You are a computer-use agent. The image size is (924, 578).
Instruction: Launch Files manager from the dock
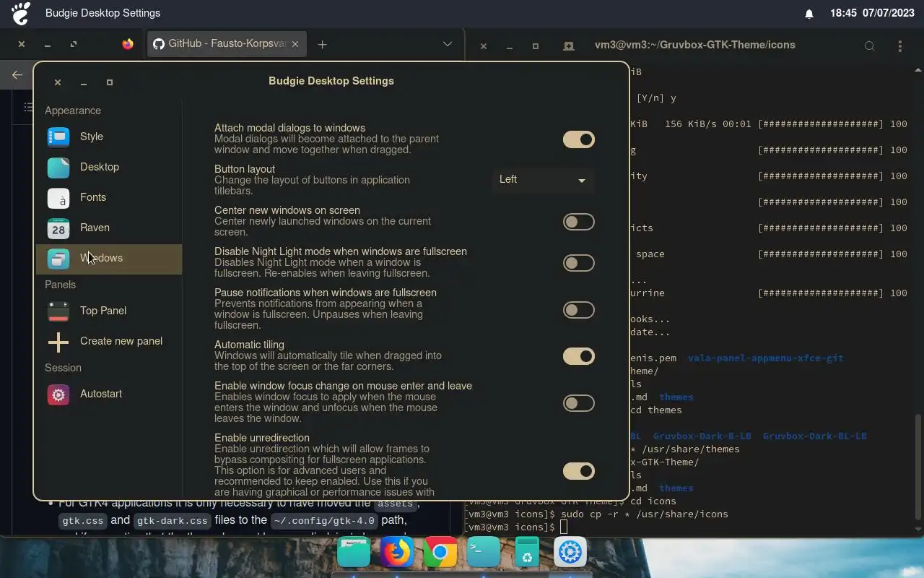pyautogui.click(x=354, y=553)
